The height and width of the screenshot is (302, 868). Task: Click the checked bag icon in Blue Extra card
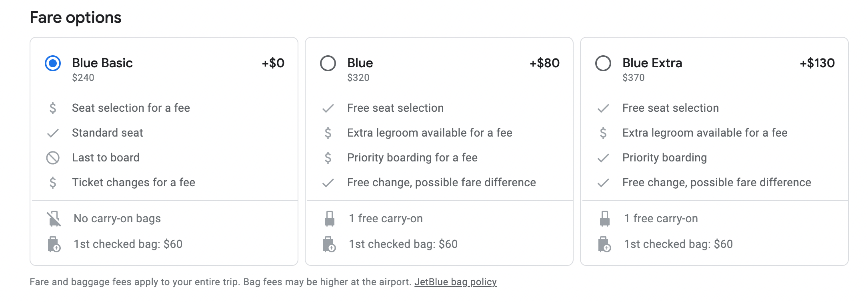point(604,244)
